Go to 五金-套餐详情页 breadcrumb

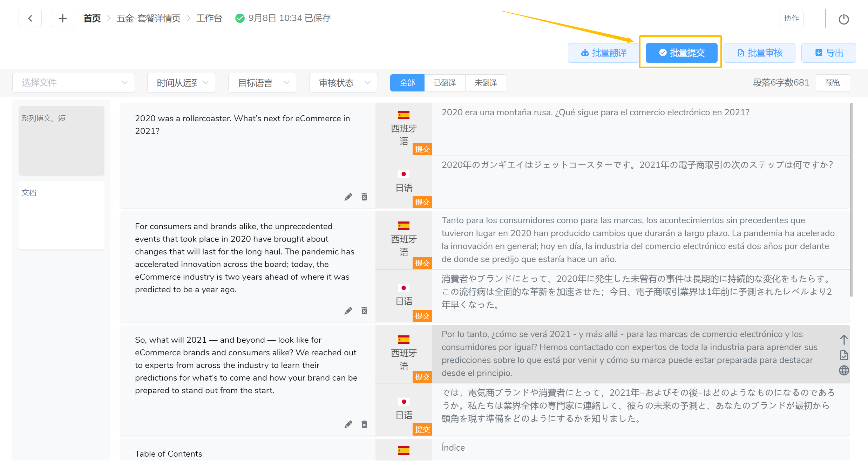(148, 18)
